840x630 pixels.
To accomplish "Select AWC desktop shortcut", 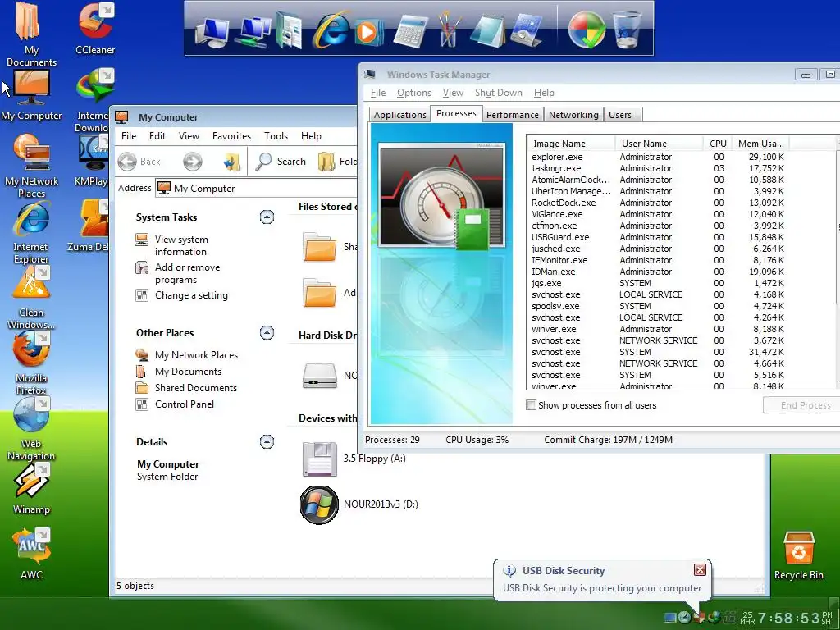I will pos(31,555).
